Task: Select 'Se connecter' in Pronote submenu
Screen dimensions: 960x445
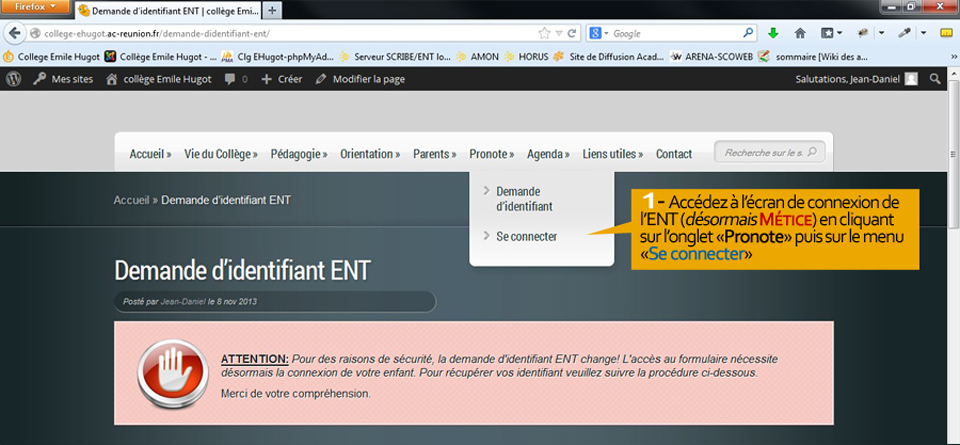Action: pos(526,237)
